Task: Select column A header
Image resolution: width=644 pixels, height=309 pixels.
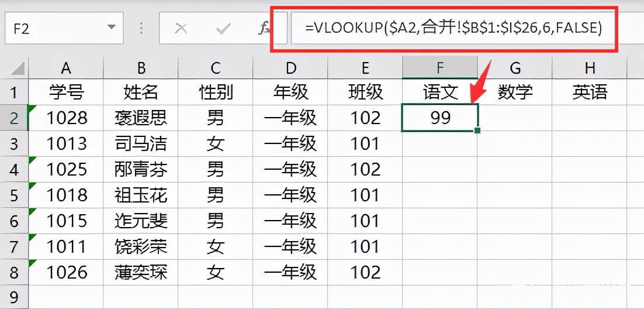Action: pyautogui.click(x=66, y=68)
